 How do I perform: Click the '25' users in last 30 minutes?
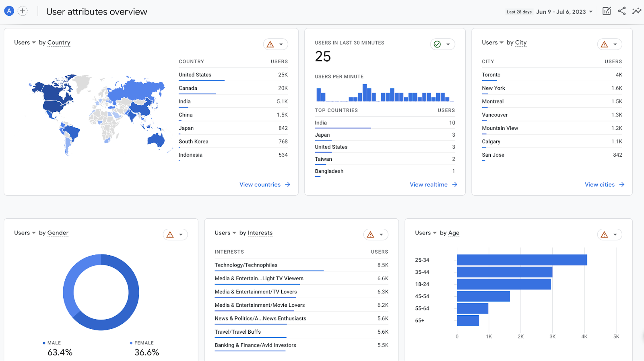[x=323, y=57]
